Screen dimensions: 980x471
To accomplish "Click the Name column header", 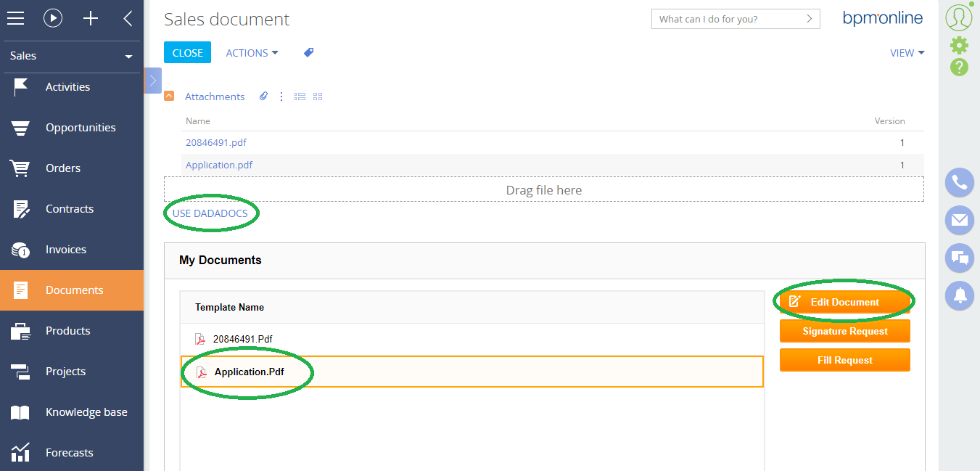I will point(198,121).
